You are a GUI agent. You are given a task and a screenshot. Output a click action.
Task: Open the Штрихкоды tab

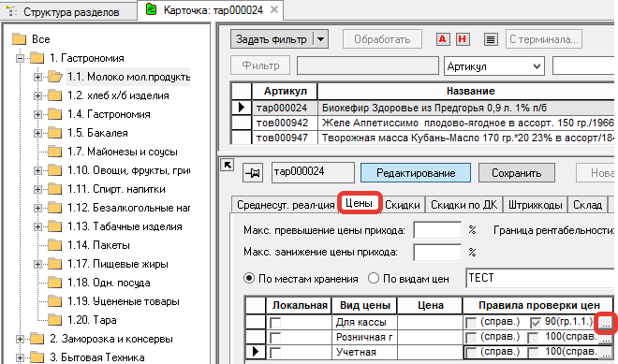pyautogui.click(x=535, y=205)
